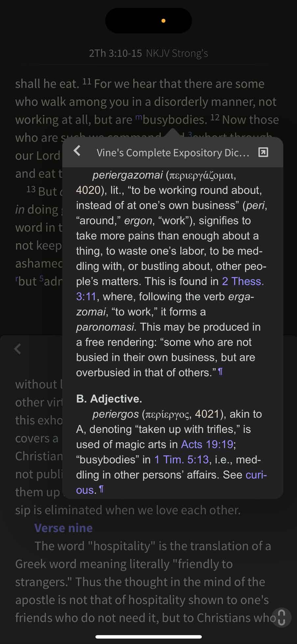
Task: Tap the 2Th 3:10-15 reference header
Action: pyautogui.click(x=115, y=53)
